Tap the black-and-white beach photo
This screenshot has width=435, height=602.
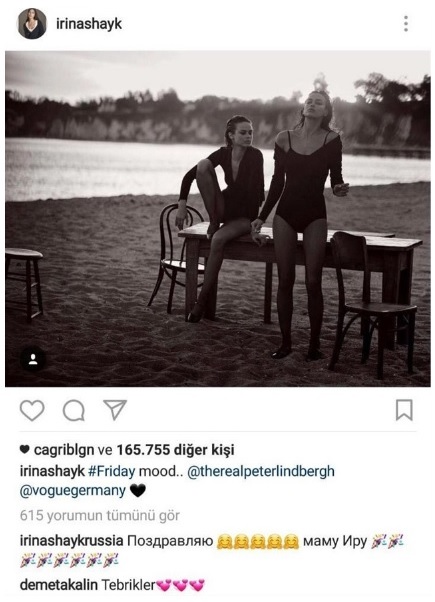218,218
